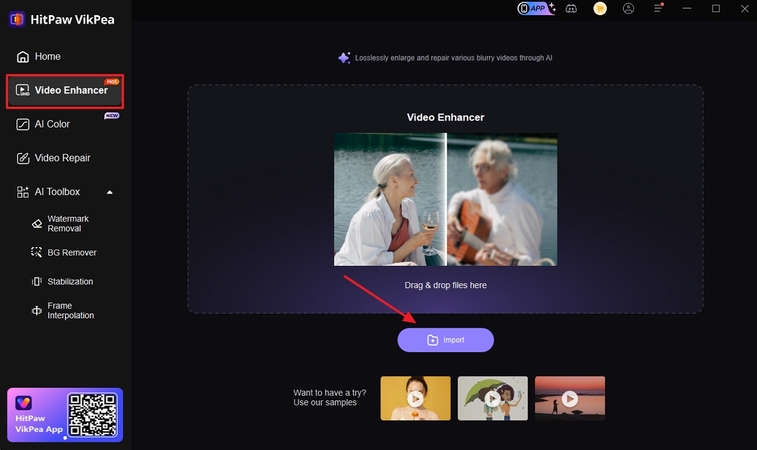Click the Video Enhancer preview image
This screenshot has height=450, width=757.
tap(445, 199)
